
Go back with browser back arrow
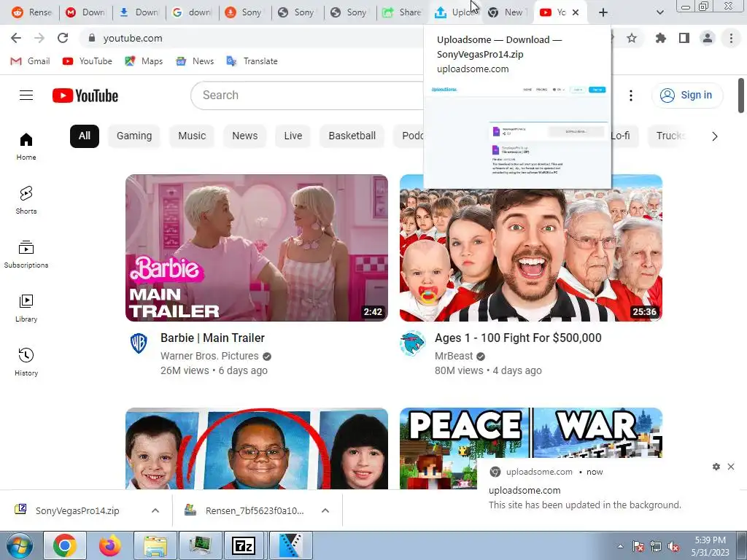[16, 38]
